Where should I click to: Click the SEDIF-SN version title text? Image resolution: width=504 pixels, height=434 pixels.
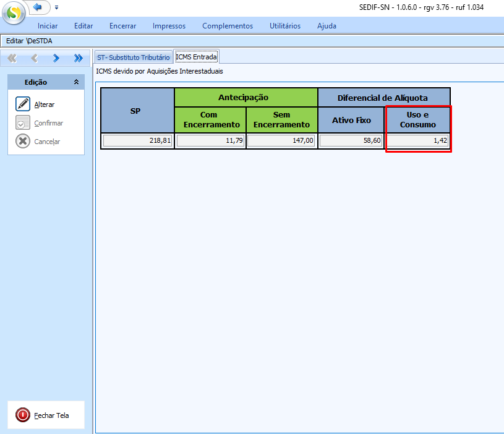click(421, 7)
